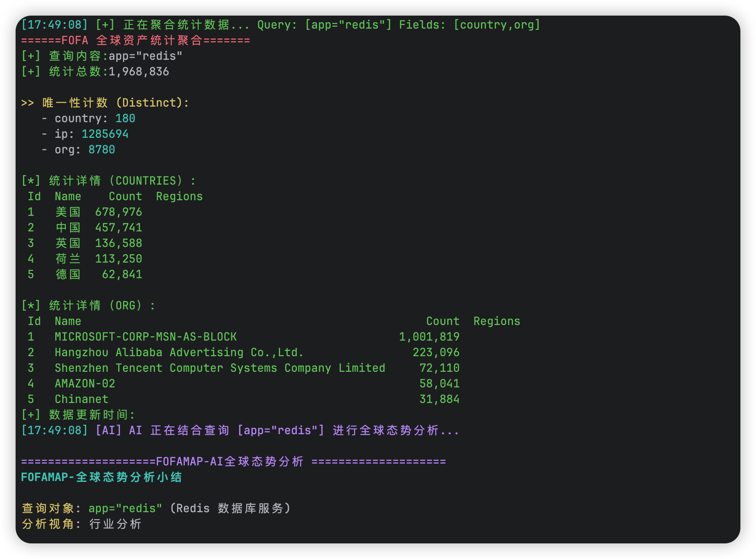This screenshot has height=559, width=756.
Task: Click the FOFAMAP-全球态势分析小结 heading
Action: click(x=101, y=477)
